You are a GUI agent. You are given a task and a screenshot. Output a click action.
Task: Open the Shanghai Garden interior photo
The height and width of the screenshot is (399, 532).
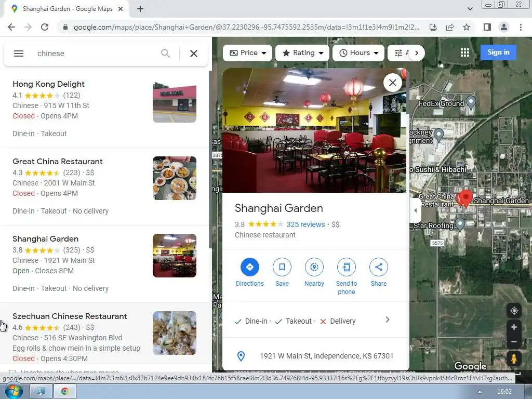[x=314, y=130]
